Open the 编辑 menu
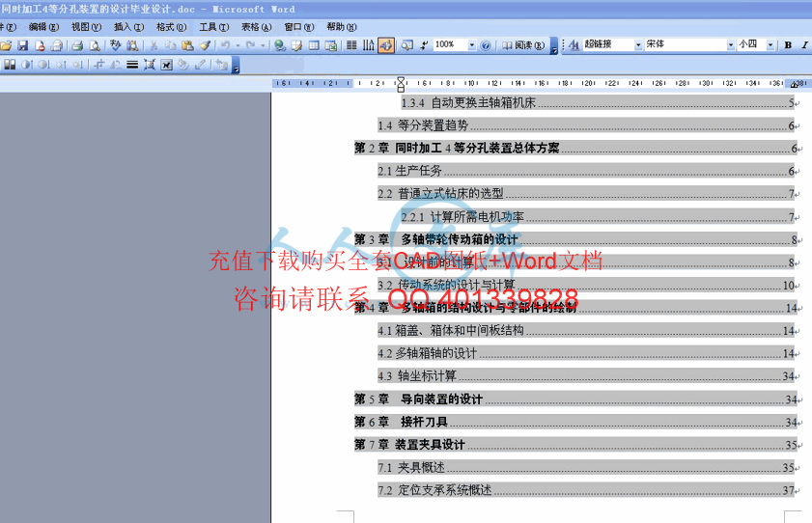This screenshot has width=812, height=523. point(44,27)
